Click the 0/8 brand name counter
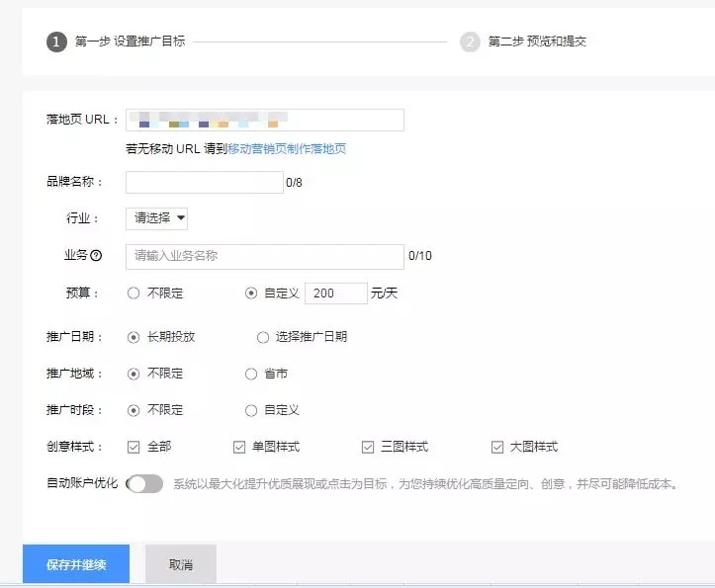The width and height of the screenshot is (715, 588). [x=294, y=183]
